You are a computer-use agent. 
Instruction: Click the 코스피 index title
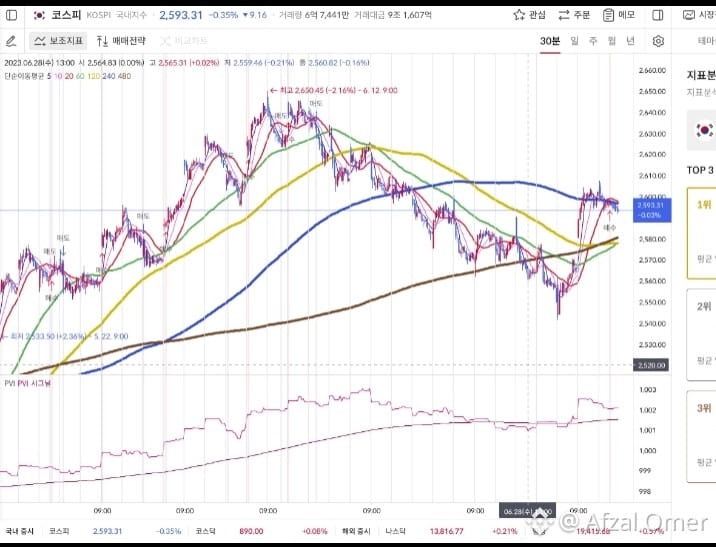(x=65, y=15)
